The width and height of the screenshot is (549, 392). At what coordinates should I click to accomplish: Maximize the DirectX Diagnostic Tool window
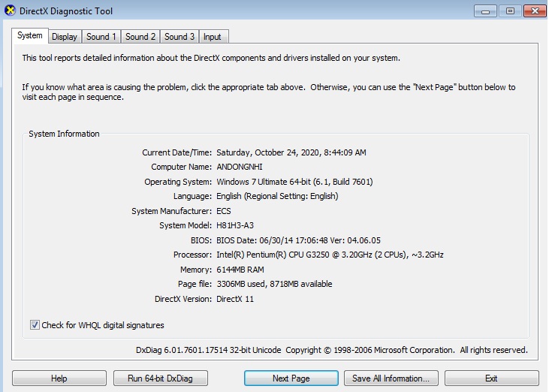(510, 11)
